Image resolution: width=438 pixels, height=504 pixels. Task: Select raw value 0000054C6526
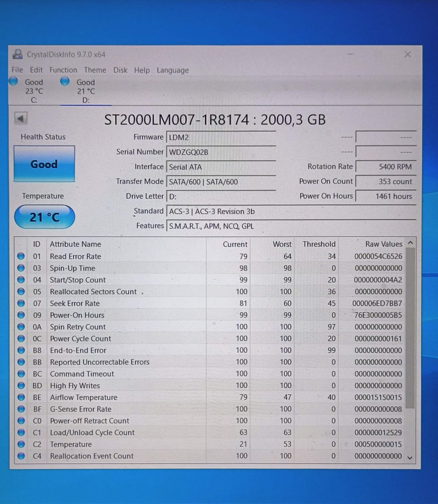378,256
